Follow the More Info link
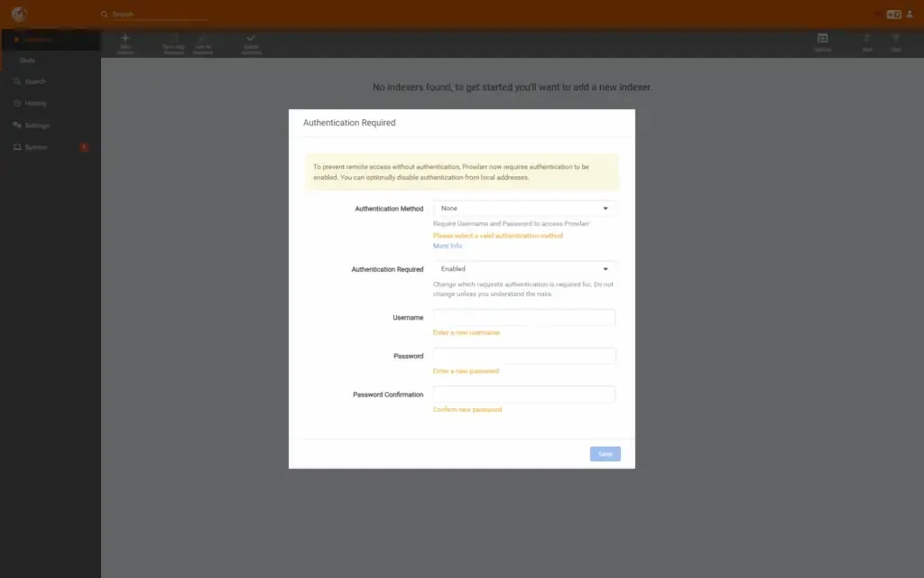Screen dimensions: 924x578 447,247
